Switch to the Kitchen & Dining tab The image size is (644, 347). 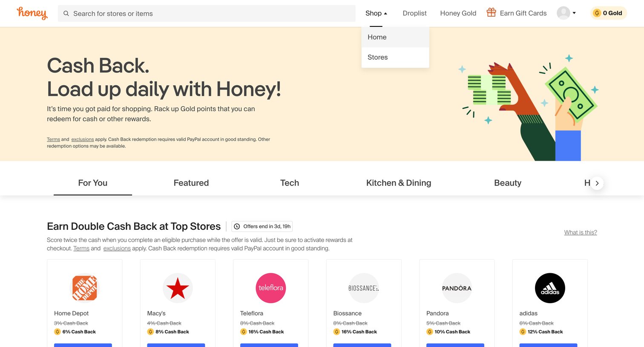(399, 183)
